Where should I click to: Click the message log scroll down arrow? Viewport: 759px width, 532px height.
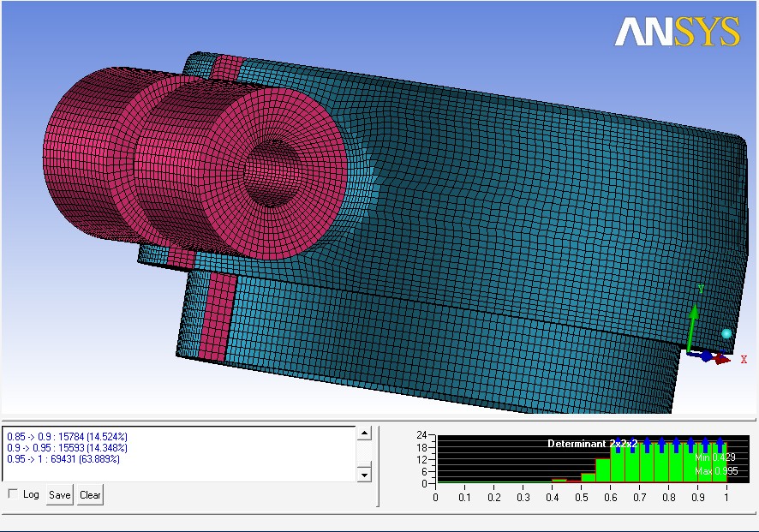click(364, 475)
